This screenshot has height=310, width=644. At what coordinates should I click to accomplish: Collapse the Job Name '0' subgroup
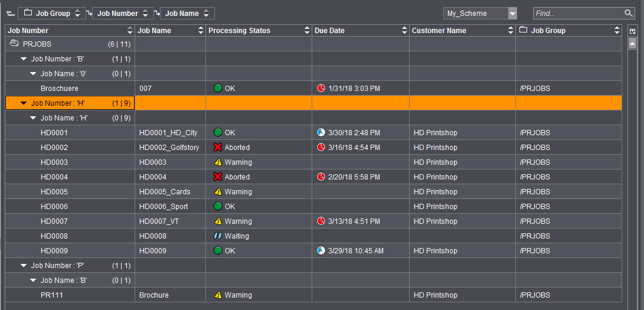(x=33, y=74)
